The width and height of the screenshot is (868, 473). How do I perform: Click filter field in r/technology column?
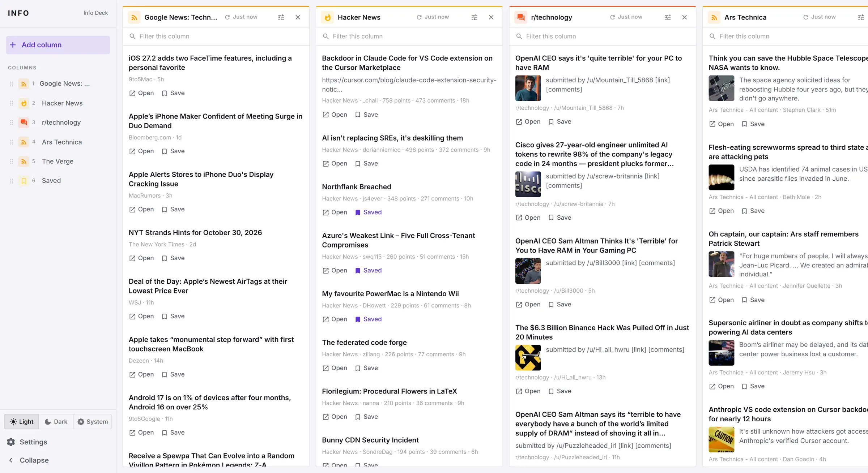[x=603, y=36]
